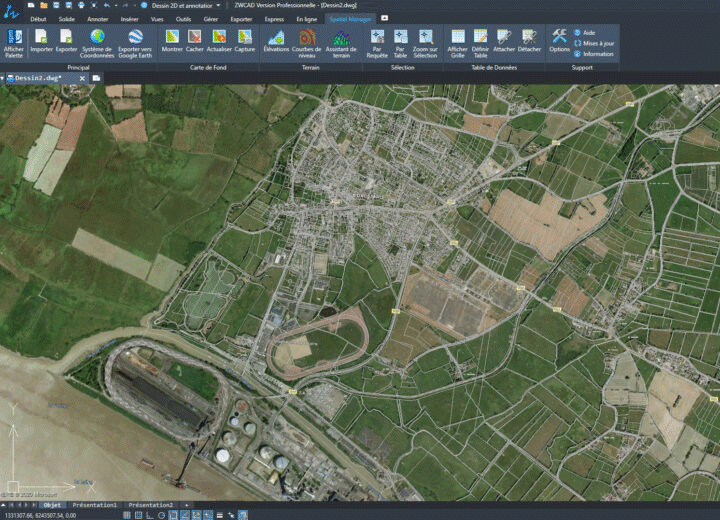Open Système de Coordonnées tool

[x=97, y=43]
